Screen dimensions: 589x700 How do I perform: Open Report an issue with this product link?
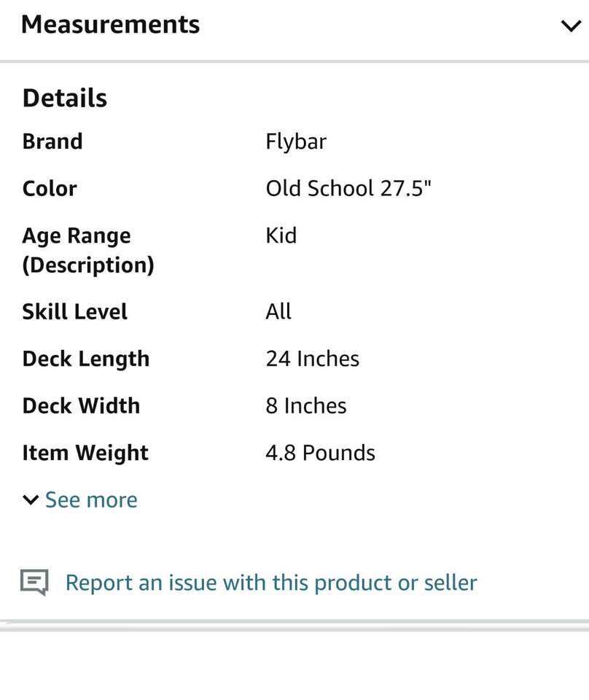tap(271, 583)
